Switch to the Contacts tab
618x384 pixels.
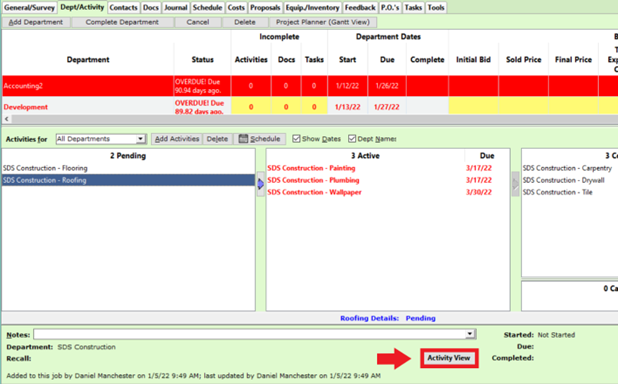123,7
